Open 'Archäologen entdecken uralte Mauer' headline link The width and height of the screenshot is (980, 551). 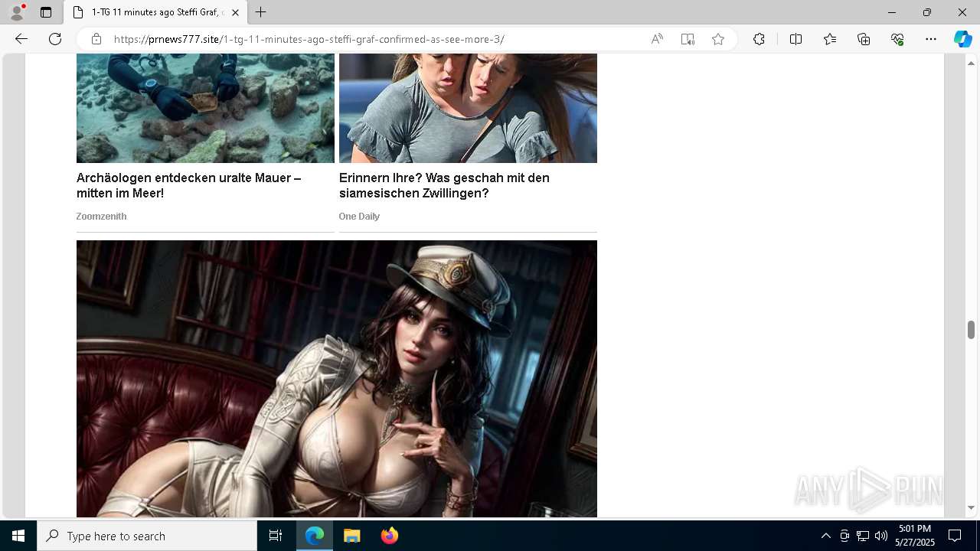[188, 185]
